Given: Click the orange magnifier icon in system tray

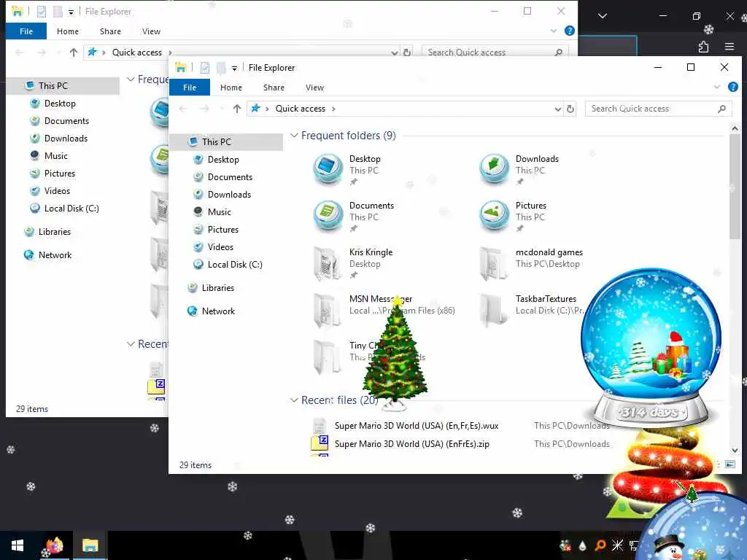Looking at the screenshot, I should click(x=600, y=545).
